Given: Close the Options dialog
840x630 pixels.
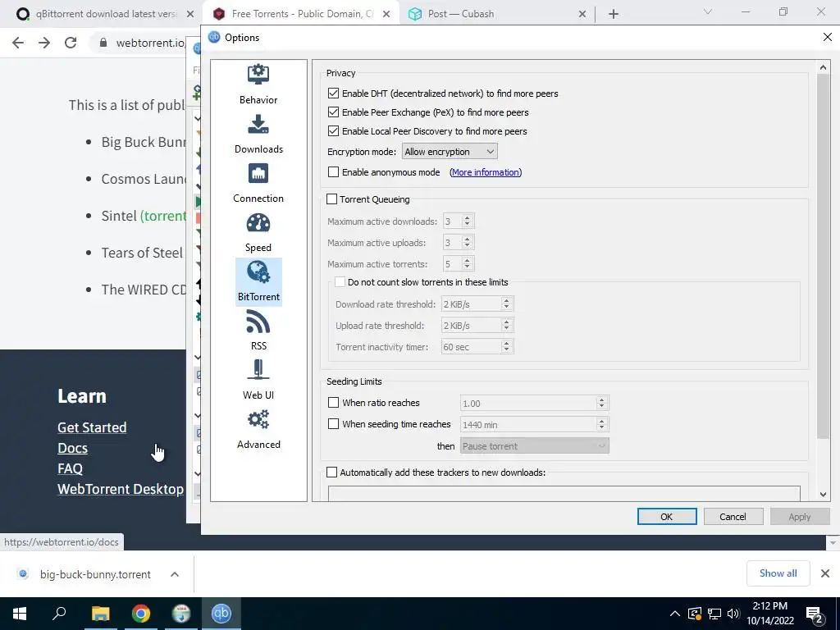Looking at the screenshot, I should [827, 37].
